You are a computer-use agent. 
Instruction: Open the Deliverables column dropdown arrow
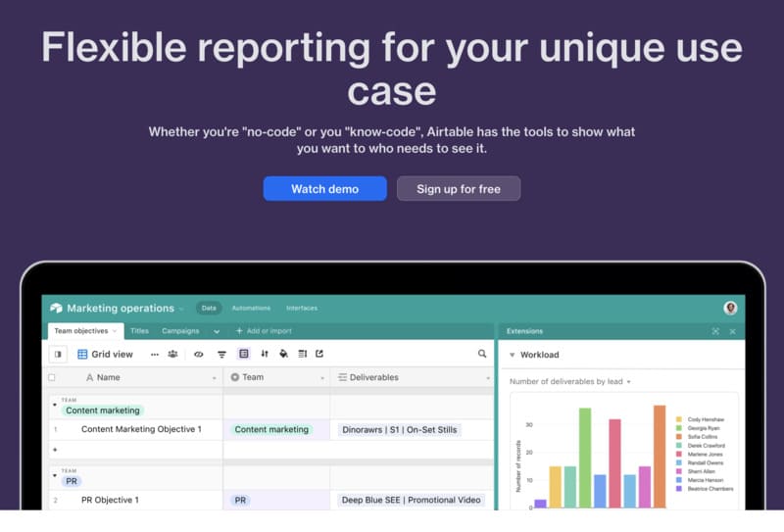[x=487, y=378]
